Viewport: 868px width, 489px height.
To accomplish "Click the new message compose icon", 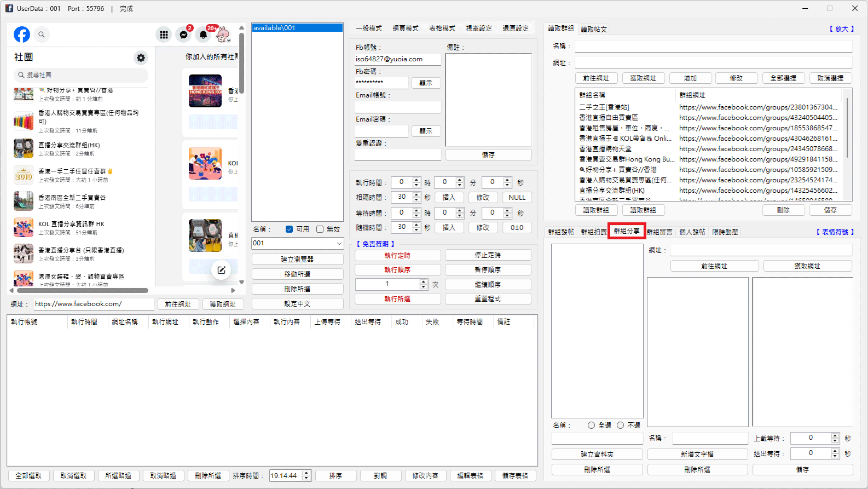I will 221,270.
